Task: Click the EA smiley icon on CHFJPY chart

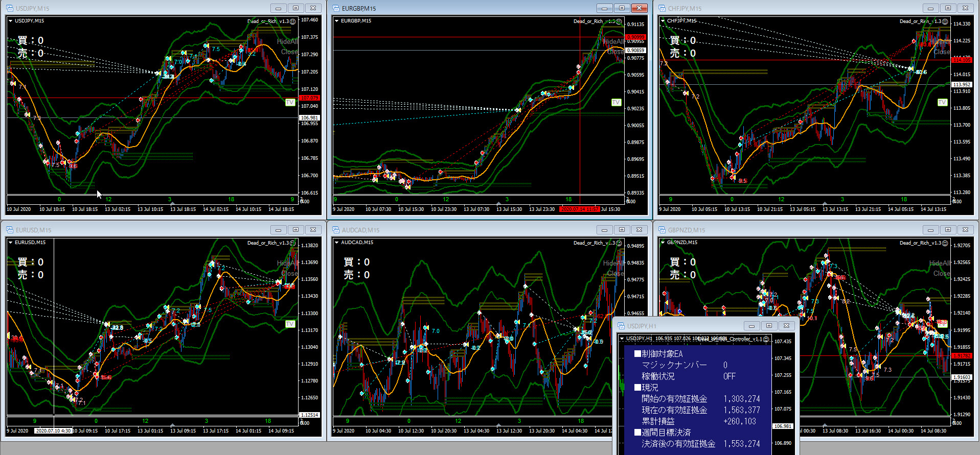Action: (945, 21)
